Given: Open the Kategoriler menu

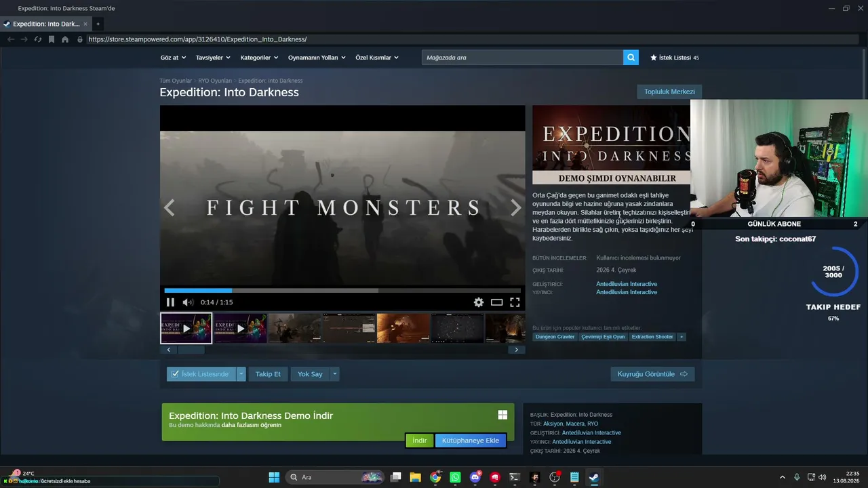Looking at the screenshot, I should [x=258, y=58].
